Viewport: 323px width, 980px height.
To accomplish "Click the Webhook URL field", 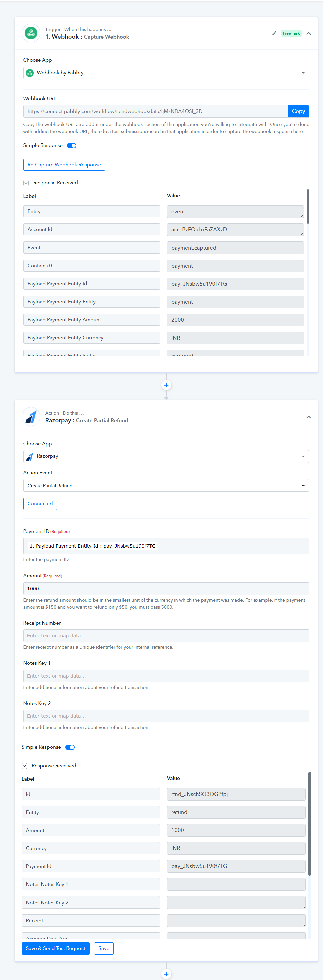I will [156, 111].
